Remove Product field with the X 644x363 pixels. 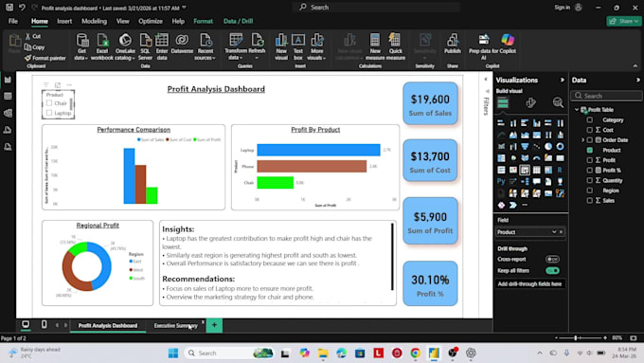coord(561,232)
